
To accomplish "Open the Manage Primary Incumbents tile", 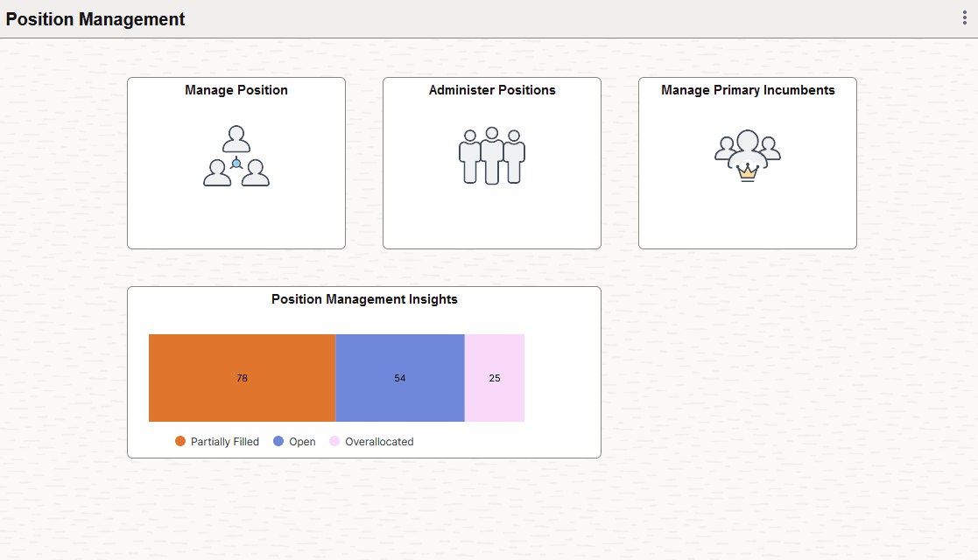I will (x=747, y=163).
